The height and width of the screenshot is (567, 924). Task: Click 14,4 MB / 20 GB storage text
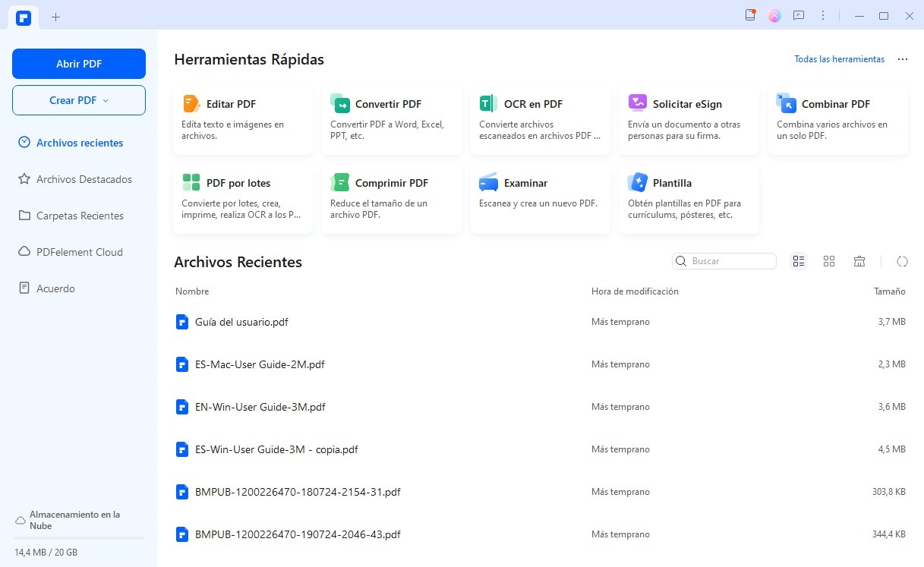coord(46,552)
